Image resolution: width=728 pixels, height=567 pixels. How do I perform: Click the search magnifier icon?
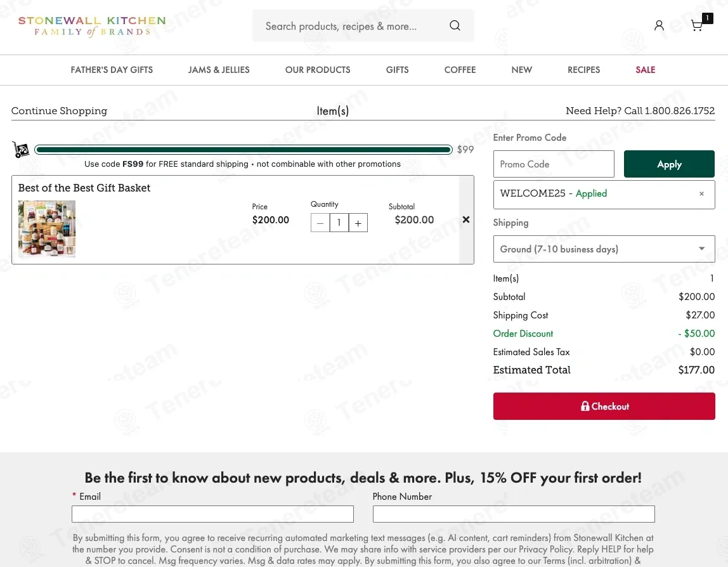(x=455, y=25)
